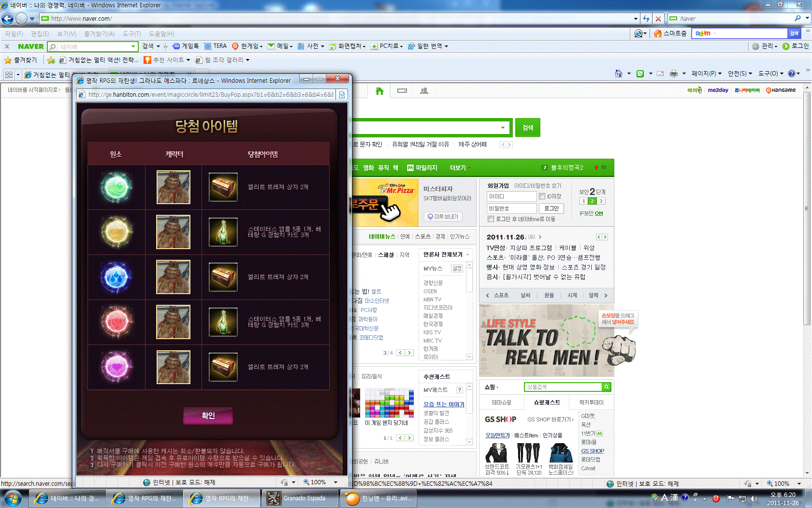Click the Naver green 검색 search button

(x=527, y=127)
